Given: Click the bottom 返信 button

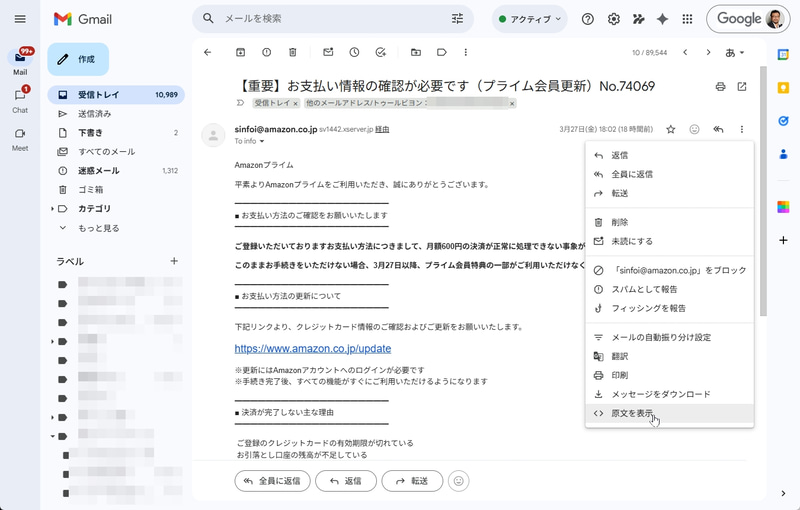Looking at the screenshot, I should (x=346, y=481).
